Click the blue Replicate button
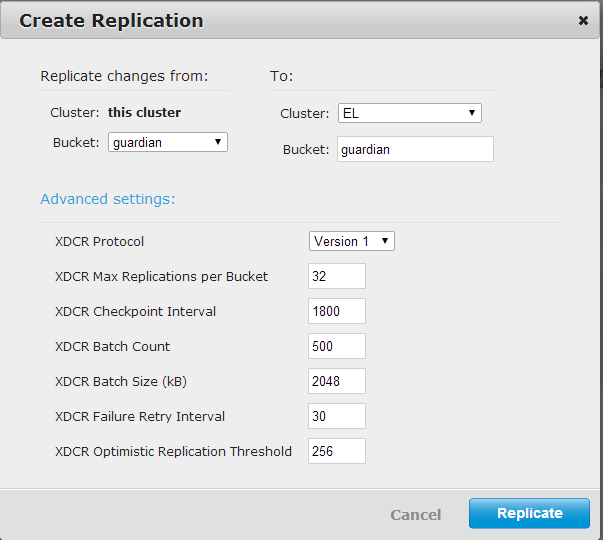The width and height of the screenshot is (603, 540). [x=529, y=513]
